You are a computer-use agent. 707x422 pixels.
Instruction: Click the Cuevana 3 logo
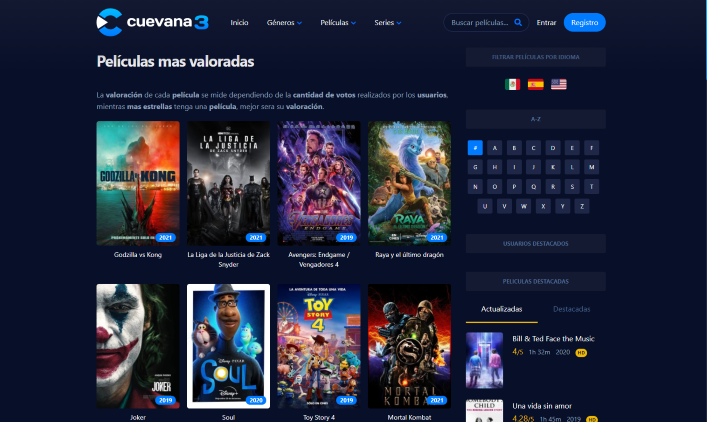[x=152, y=22]
